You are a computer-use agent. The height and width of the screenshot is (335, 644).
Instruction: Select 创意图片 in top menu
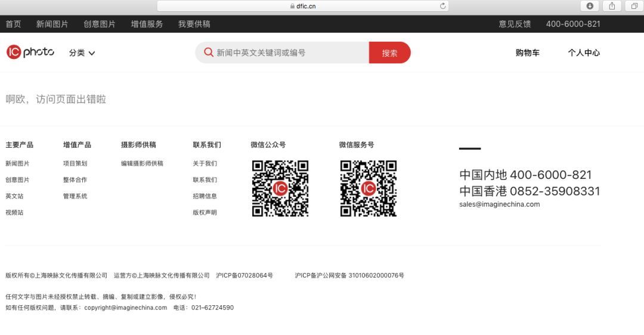coord(100,24)
